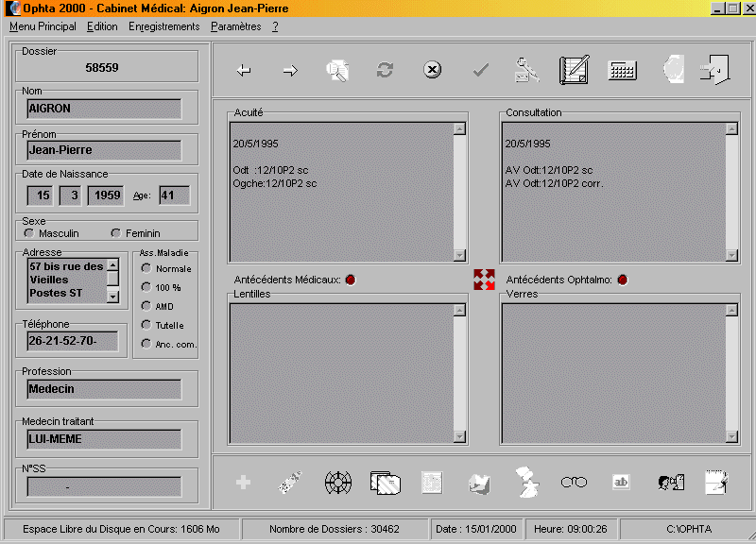
Task: Open the eyeglasses prescription icon
Action: pos(574,482)
